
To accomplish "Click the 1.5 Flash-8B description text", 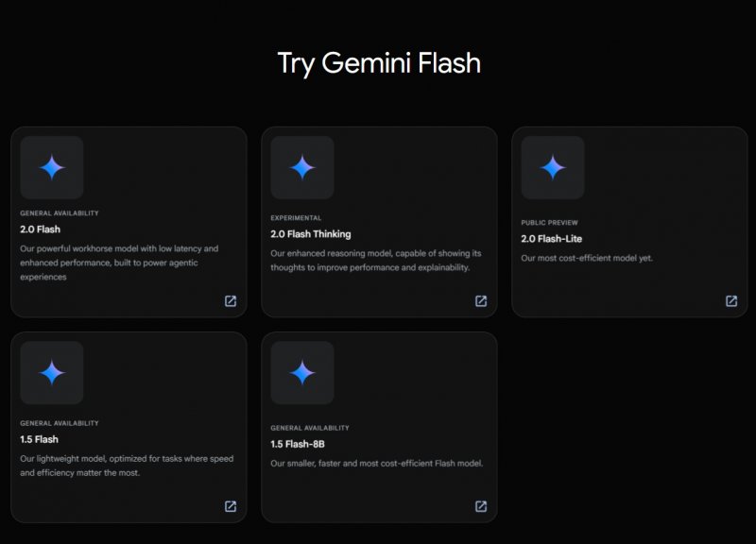I will pos(377,462).
